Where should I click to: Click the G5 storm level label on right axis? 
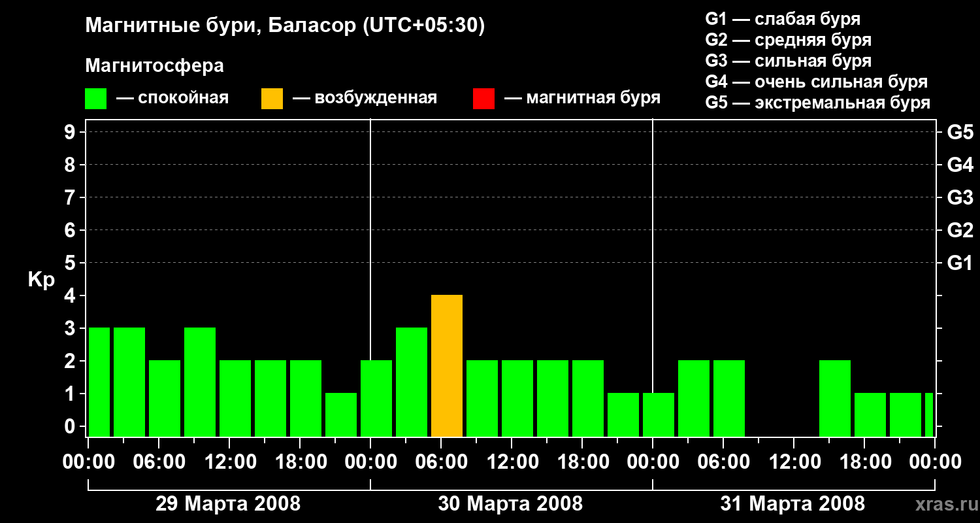pyautogui.click(x=960, y=132)
